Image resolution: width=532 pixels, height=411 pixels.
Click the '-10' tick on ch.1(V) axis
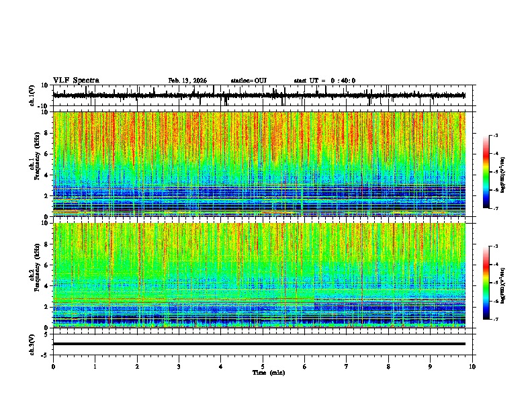[44, 106]
